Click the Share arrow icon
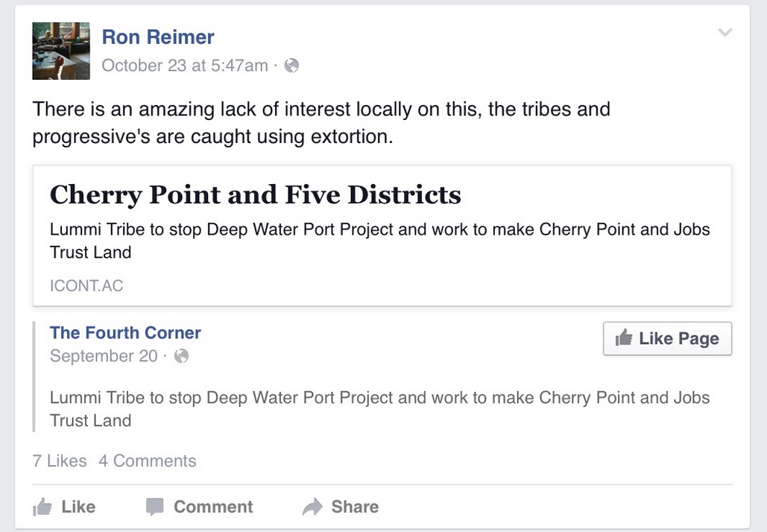This screenshot has width=767, height=532. pyautogui.click(x=312, y=507)
